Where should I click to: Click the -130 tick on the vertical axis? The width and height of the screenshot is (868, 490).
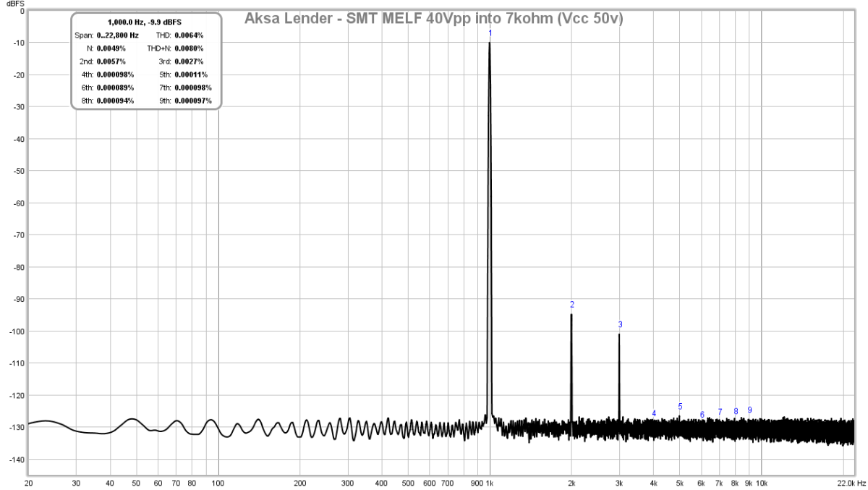[x=17, y=427]
